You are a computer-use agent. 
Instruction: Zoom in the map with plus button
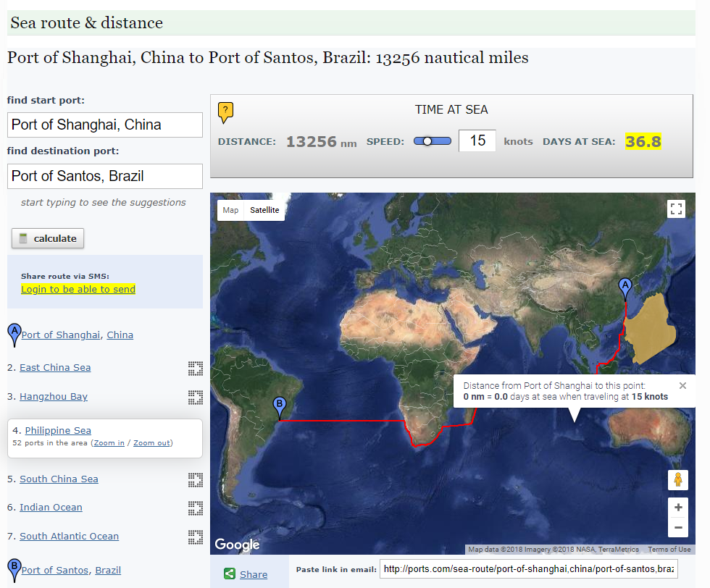coord(678,508)
